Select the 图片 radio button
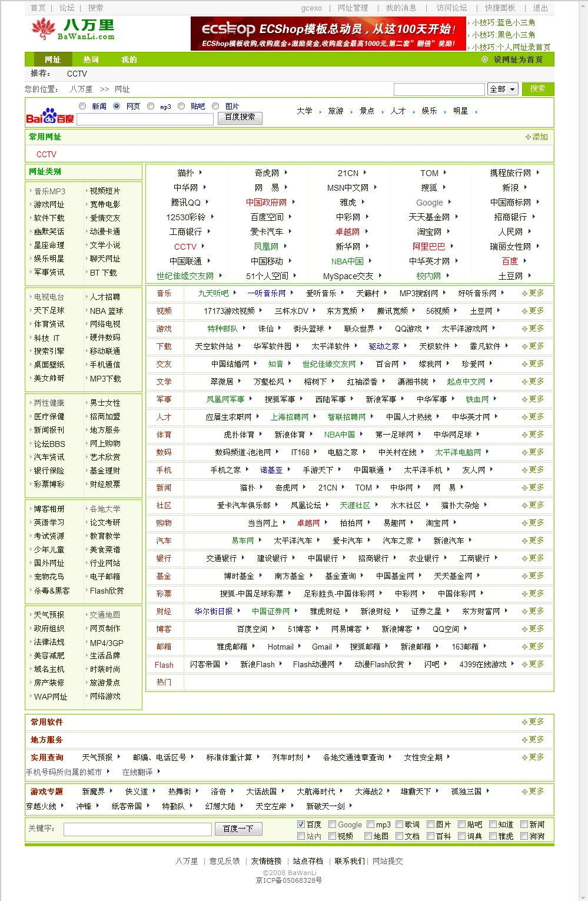Viewport: 588px width, 901px height. [215, 106]
